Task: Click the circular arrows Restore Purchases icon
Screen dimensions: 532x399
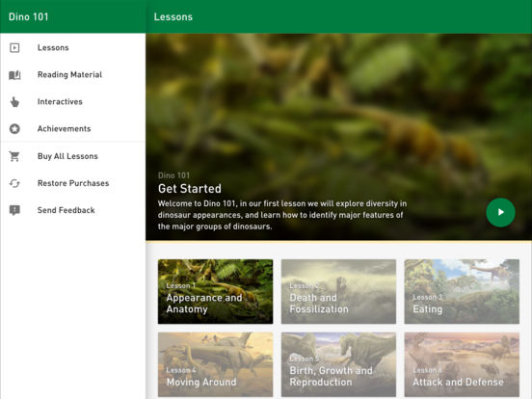Action: pyautogui.click(x=14, y=183)
